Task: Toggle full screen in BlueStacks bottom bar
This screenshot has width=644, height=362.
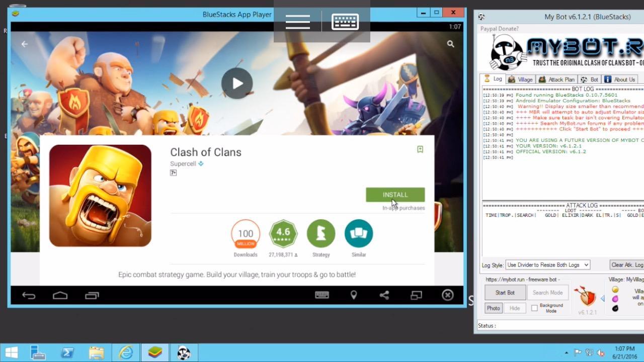Action: click(416, 295)
